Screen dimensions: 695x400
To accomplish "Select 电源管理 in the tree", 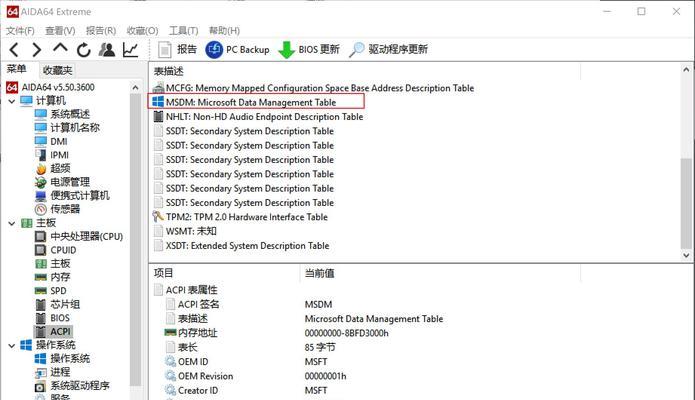I will (x=62, y=182).
